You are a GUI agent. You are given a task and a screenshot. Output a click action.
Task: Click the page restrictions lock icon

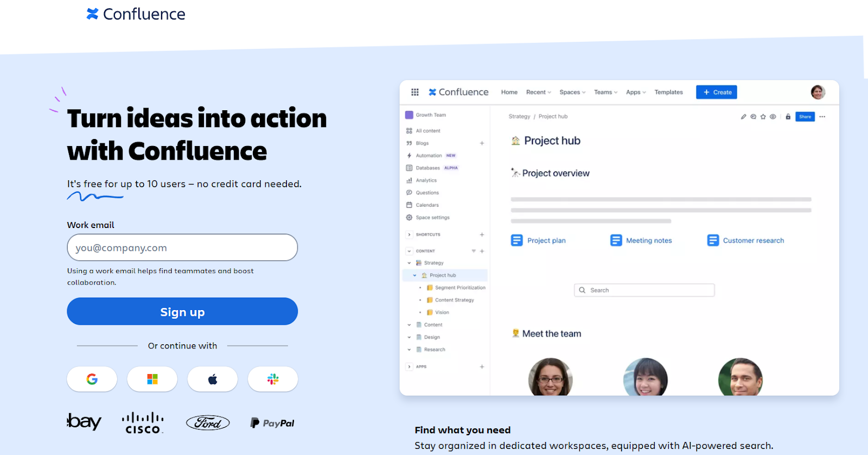[x=788, y=117]
